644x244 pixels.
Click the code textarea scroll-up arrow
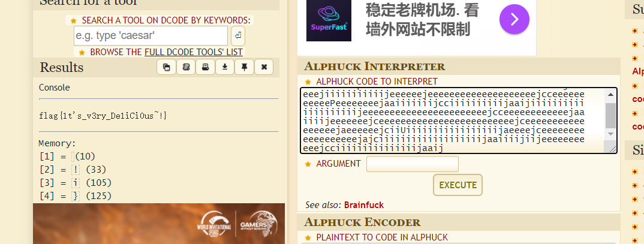[x=611, y=95]
